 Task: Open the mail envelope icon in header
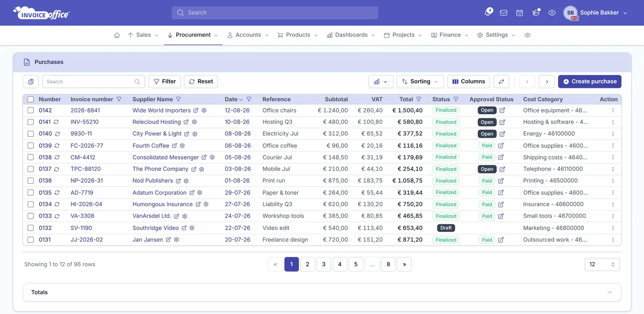tap(504, 13)
